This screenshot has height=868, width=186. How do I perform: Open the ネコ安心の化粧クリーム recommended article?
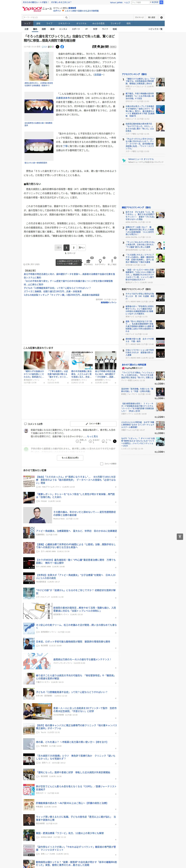click(x=76, y=626)
